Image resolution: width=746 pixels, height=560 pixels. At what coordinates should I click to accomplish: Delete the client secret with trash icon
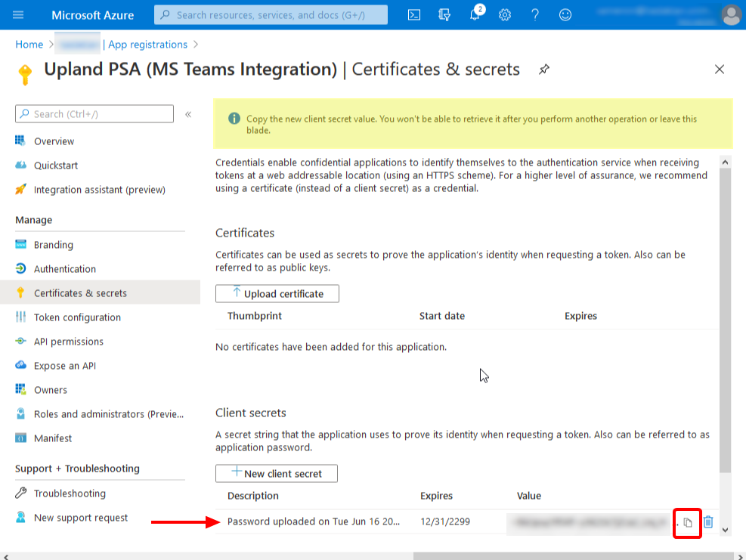(x=708, y=521)
